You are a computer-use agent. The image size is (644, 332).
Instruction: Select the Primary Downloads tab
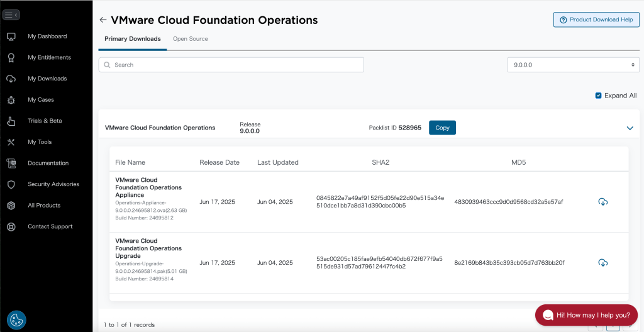[x=133, y=39]
